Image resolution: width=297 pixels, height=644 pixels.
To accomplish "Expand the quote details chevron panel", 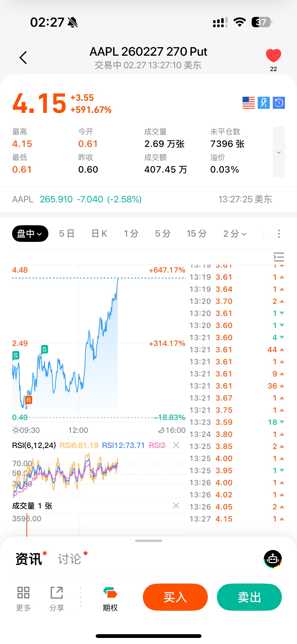I will tap(279, 152).
